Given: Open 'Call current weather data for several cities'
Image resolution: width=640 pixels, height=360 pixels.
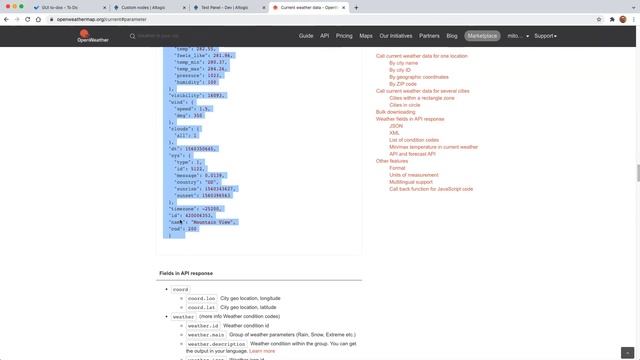Looking at the screenshot, I should point(422,91).
